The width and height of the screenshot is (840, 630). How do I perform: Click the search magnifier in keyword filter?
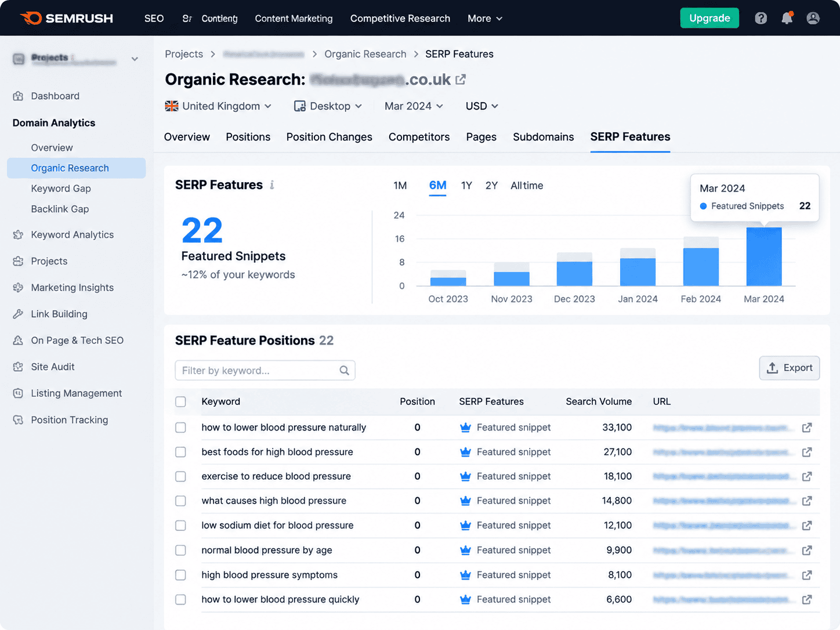[x=344, y=370]
